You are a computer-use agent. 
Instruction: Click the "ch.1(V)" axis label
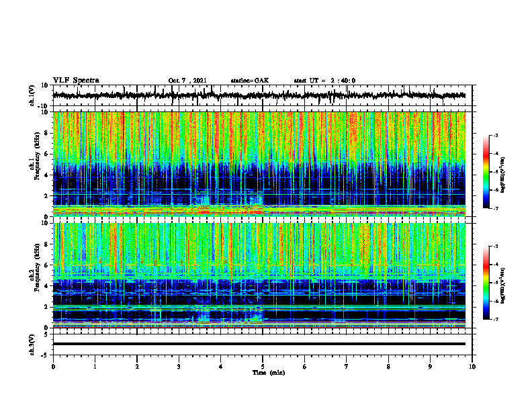pyautogui.click(x=32, y=95)
